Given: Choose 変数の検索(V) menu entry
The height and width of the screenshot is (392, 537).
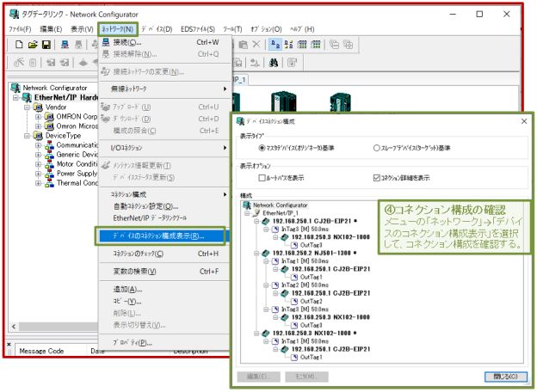Looking at the screenshot, I should click(x=164, y=272).
